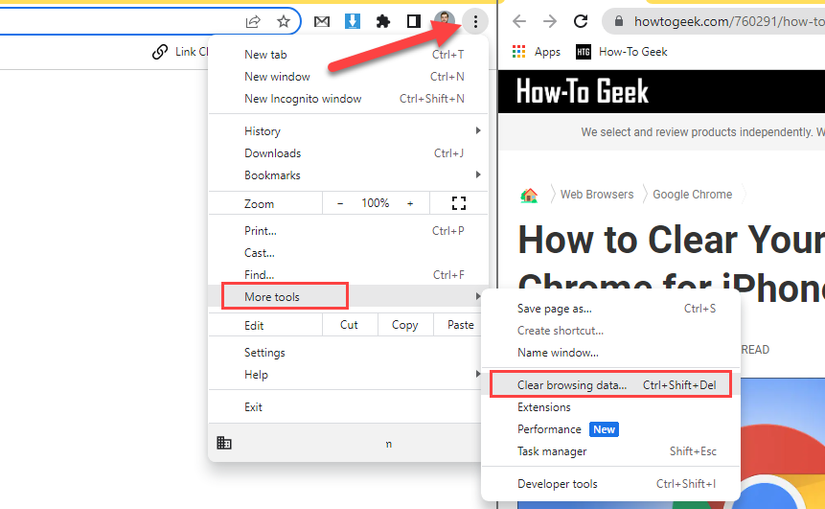This screenshot has height=509, width=825.
Task: Bookmark this tab with the star icon
Action: [x=284, y=22]
